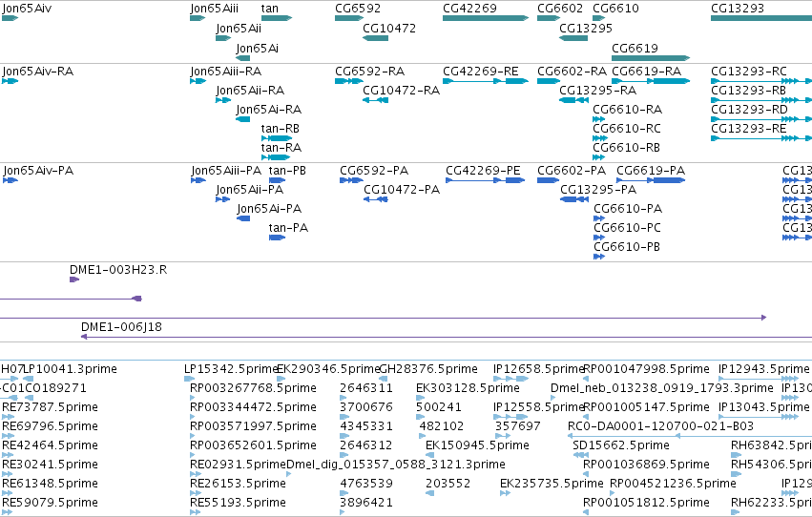Select the CG13295 gene label
The image size is (812, 517).
point(586,28)
